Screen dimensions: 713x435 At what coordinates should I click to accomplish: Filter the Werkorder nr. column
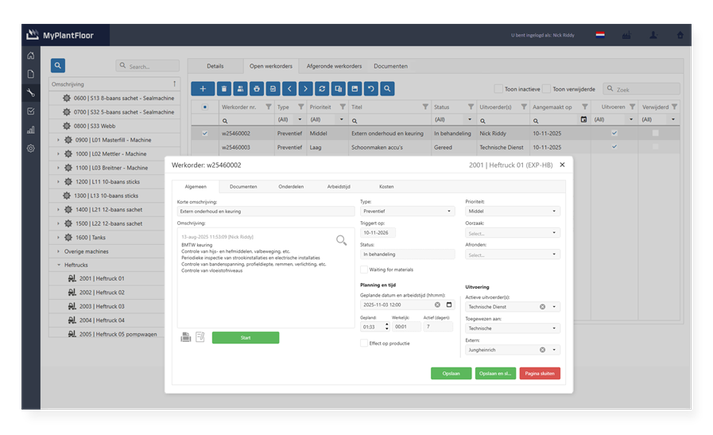click(268, 107)
